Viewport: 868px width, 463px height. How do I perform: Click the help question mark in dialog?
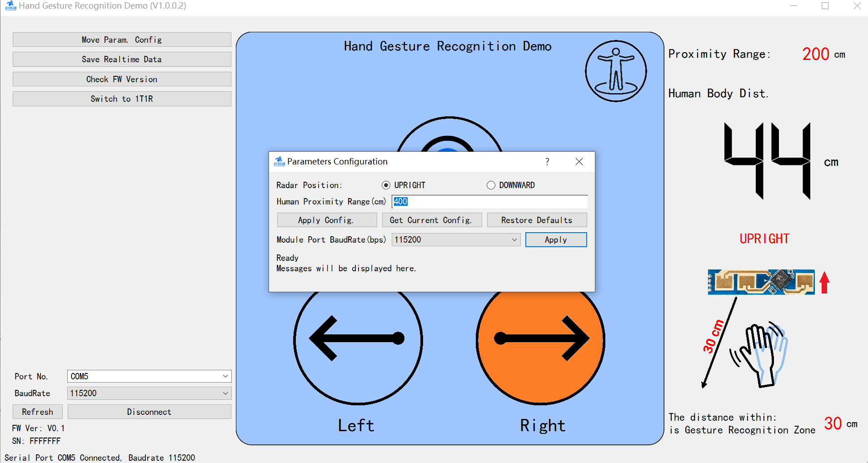tap(547, 162)
